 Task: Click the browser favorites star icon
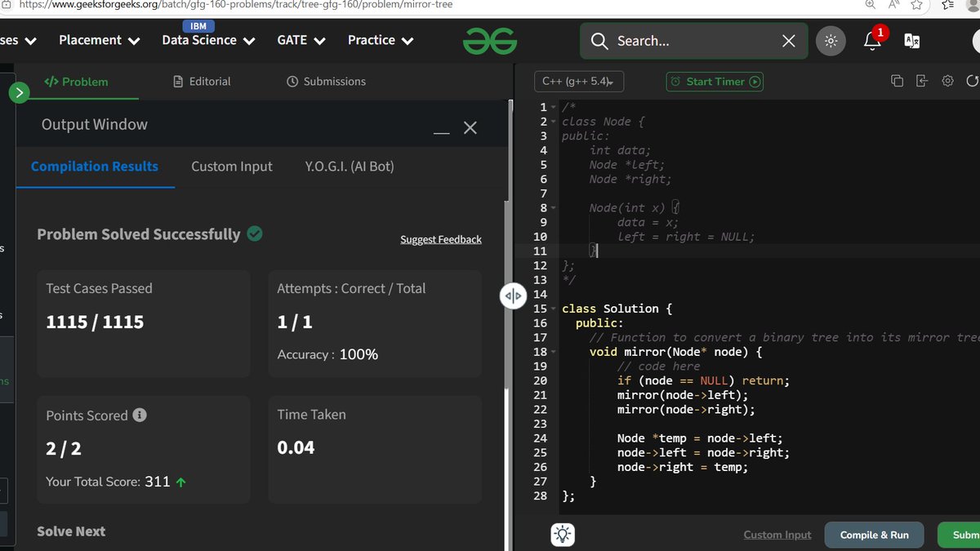click(x=917, y=5)
